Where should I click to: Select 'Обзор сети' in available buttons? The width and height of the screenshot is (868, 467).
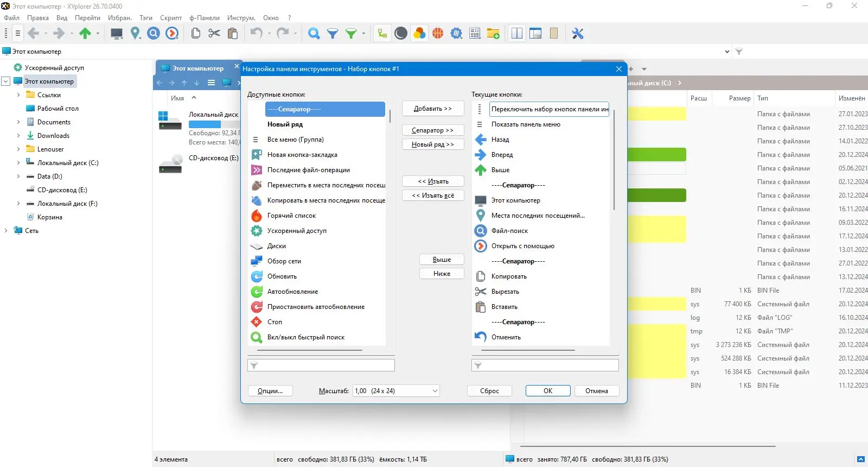(x=317, y=261)
